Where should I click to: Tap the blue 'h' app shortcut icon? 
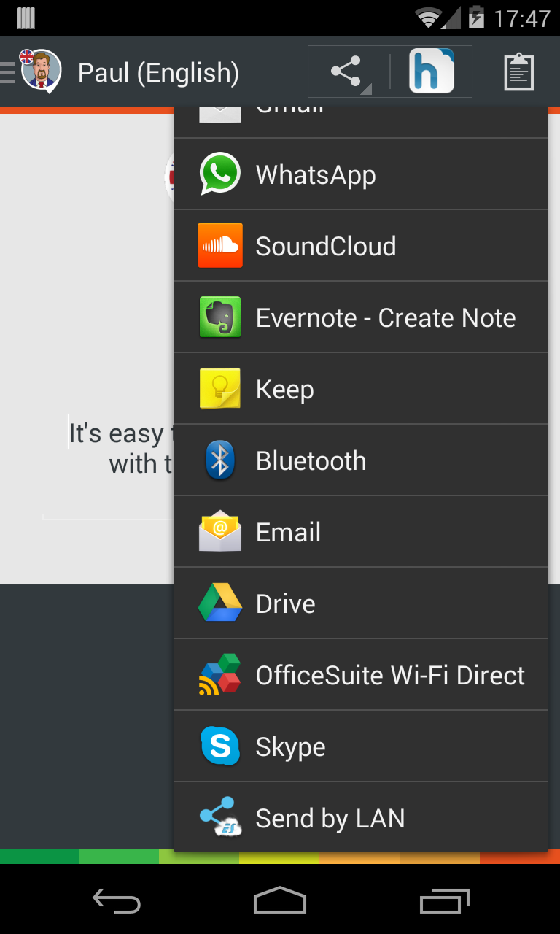point(432,72)
